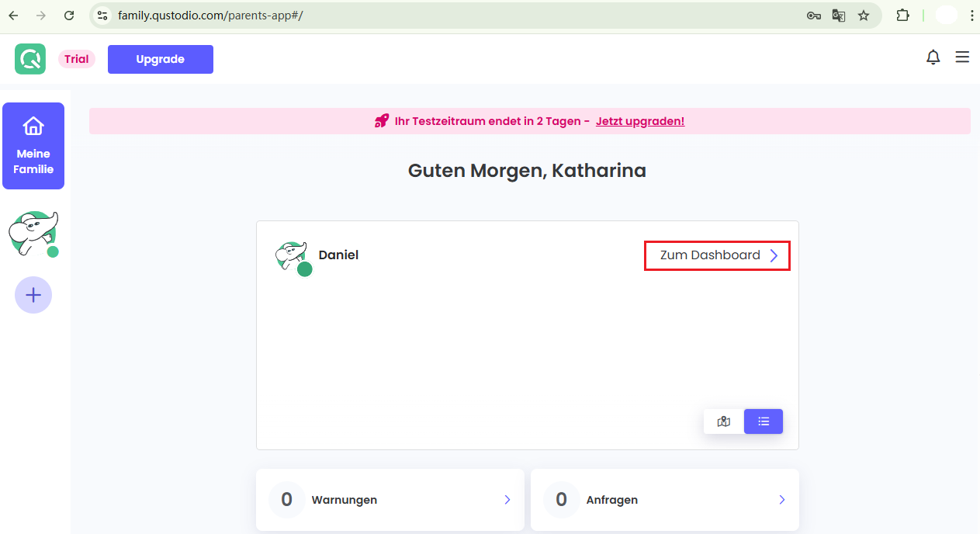Open the hamburger menu

[962, 57]
